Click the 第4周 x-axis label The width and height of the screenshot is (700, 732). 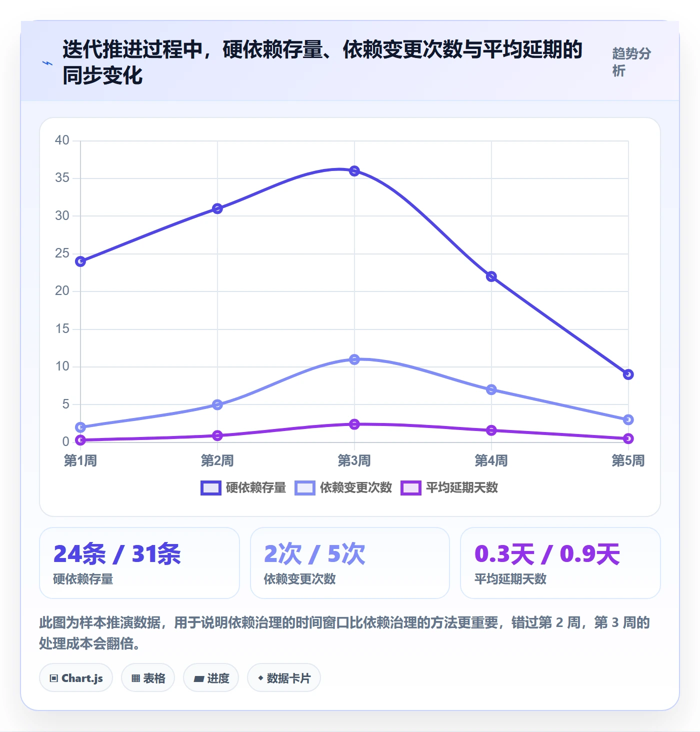(491, 460)
